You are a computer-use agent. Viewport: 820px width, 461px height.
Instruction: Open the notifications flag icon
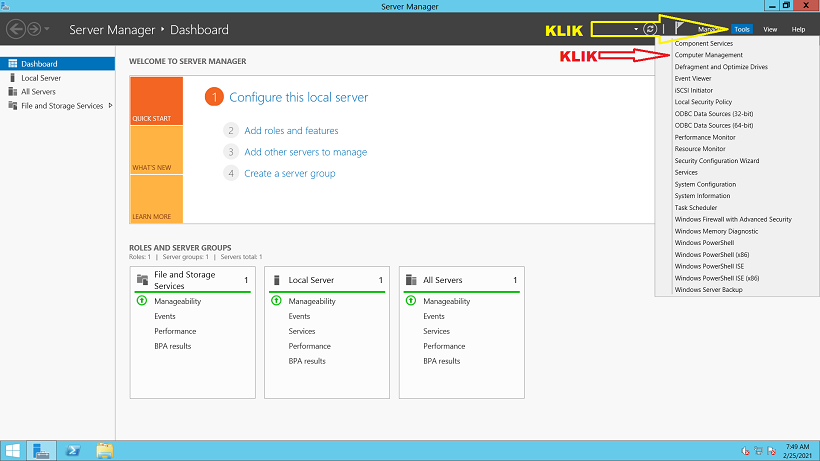(x=679, y=28)
